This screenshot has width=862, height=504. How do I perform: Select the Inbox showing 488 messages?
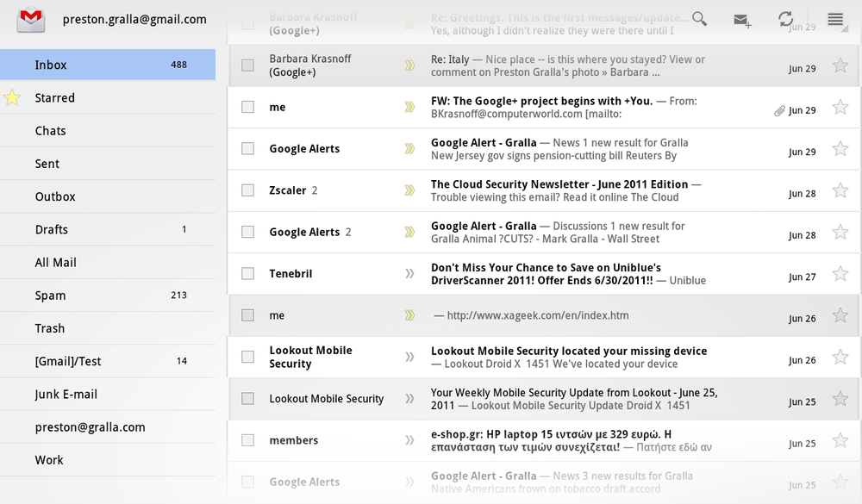coord(52,65)
